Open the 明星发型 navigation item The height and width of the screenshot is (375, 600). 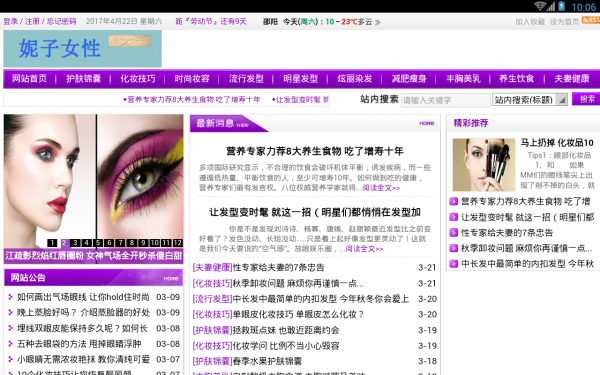coord(300,79)
